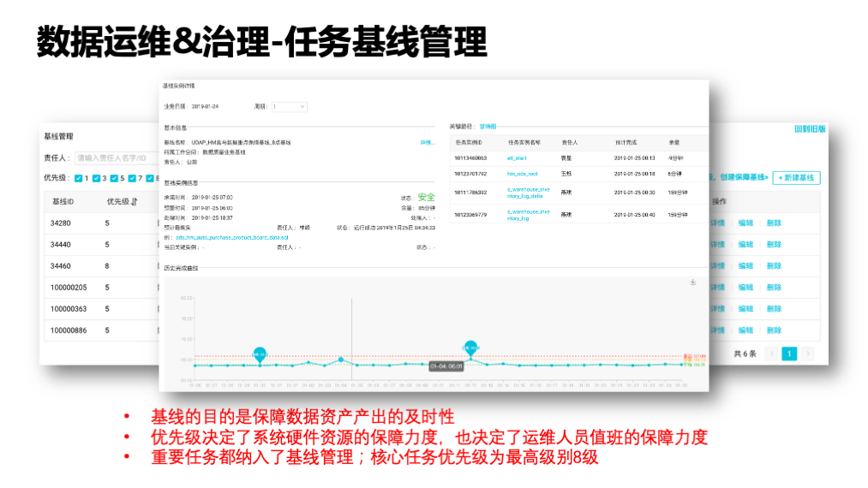
Task: Click the 新建基线 button
Action: (796, 178)
